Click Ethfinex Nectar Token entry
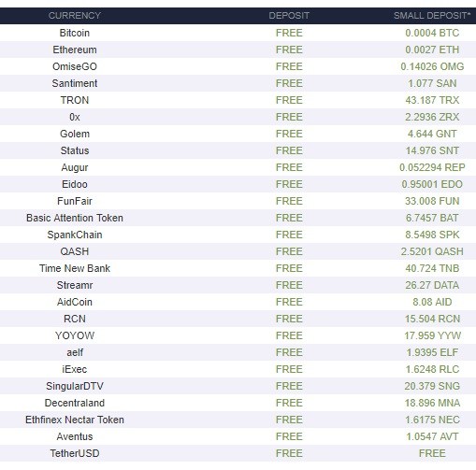This screenshot has height=470, width=476. 75,420
